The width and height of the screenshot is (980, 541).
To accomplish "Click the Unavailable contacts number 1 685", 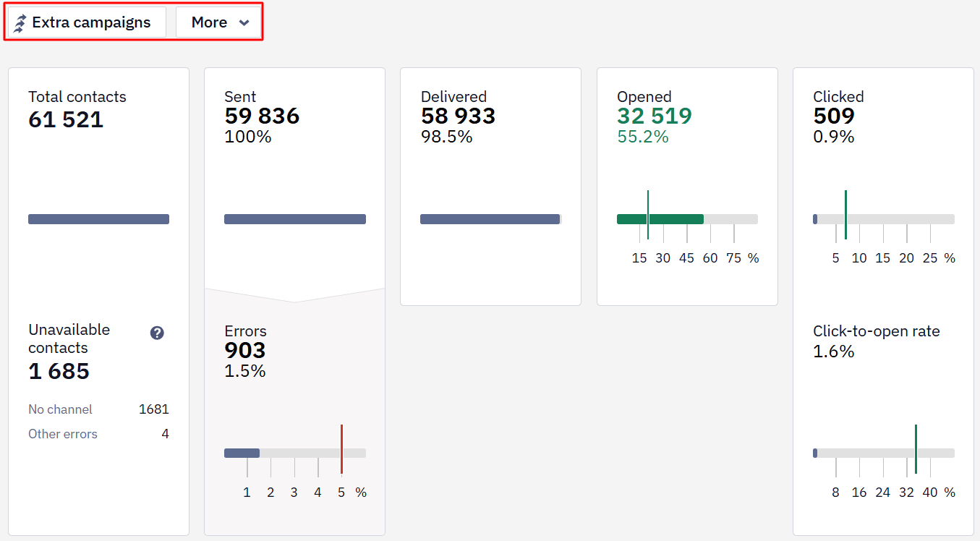I will point(59,371).
